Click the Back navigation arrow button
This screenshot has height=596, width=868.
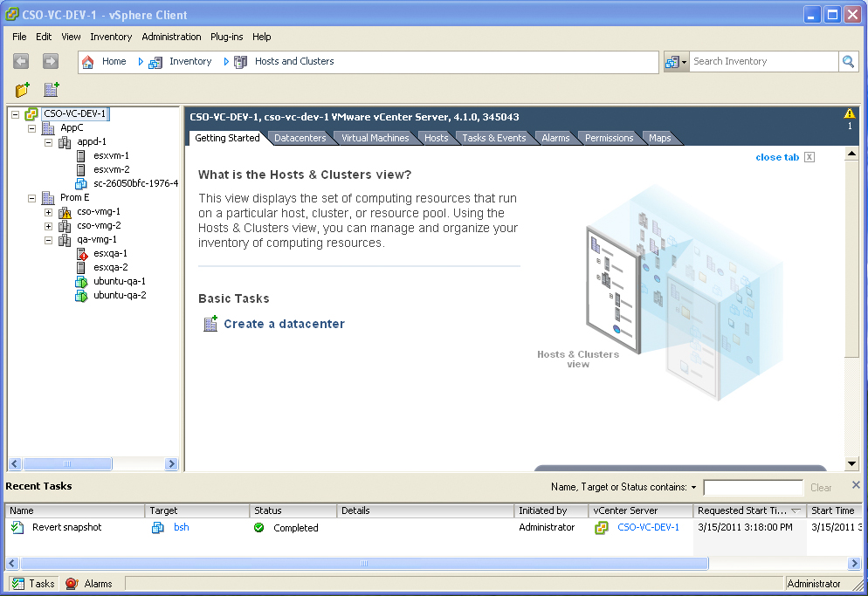(21, 61)
